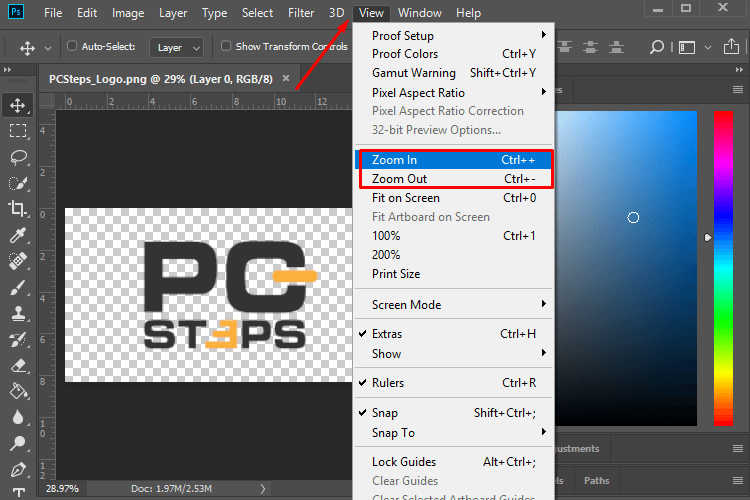Select the Healing Brush tool
This screenshot has height=500, width=750.
pyautogui.click(x=18, y=261)
